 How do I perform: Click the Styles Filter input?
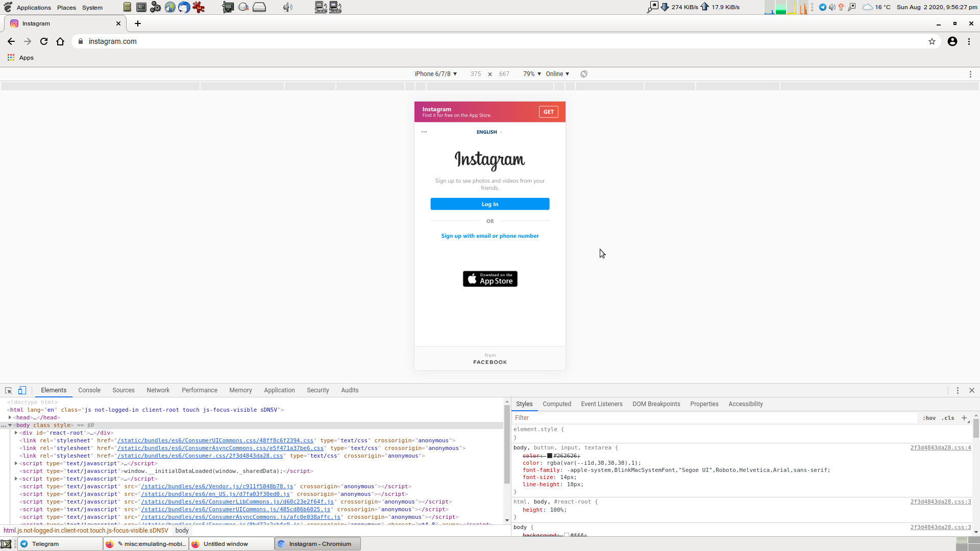715,418
